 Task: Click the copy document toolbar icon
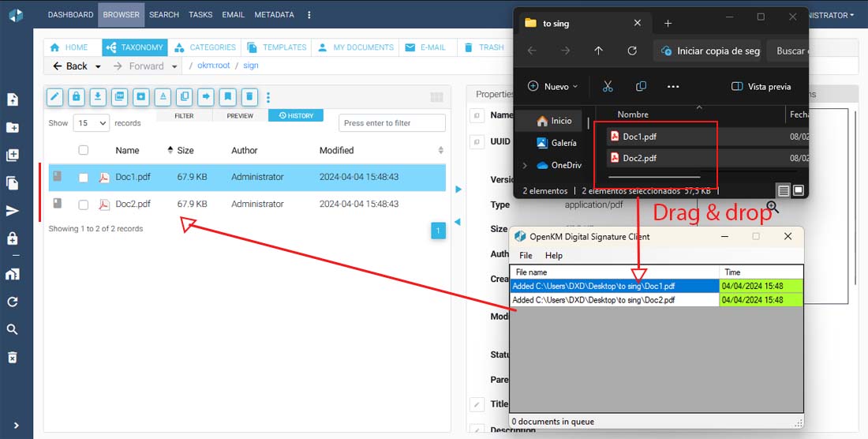click(185, 97)
